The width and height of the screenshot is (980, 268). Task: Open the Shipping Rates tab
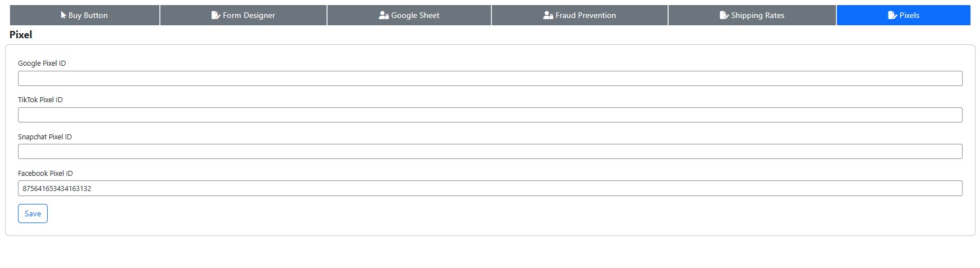click(752, 15)
